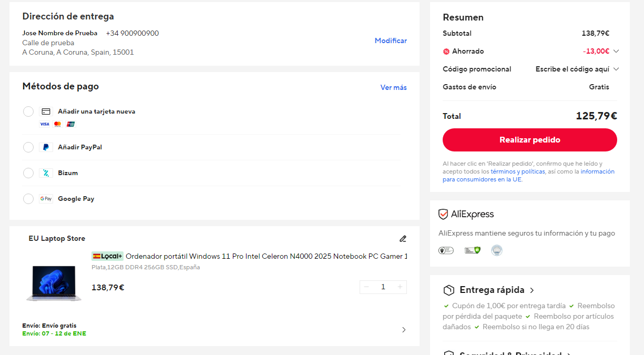Click the credit card icon for new card
This screenshot has height=355, width=644.
[x=46, y=111]
